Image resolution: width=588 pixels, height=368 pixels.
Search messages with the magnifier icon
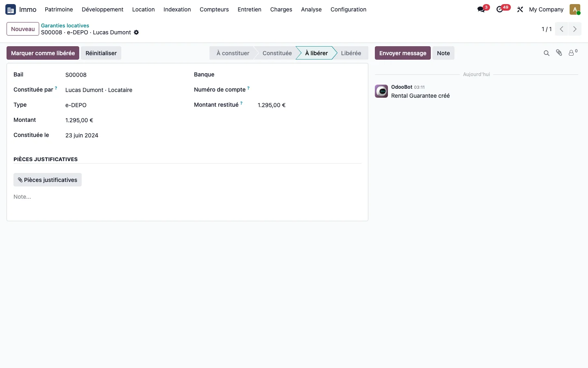(x=546, y=53)
